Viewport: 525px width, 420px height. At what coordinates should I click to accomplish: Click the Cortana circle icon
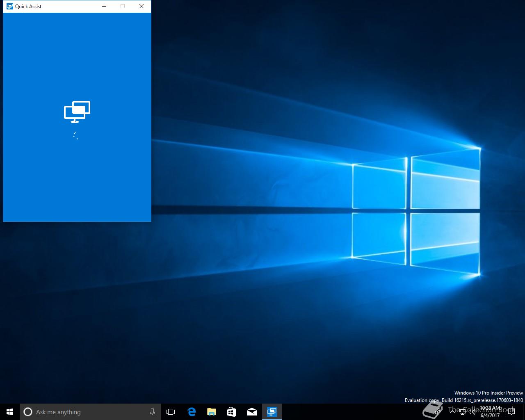click(x=28, y=412)
